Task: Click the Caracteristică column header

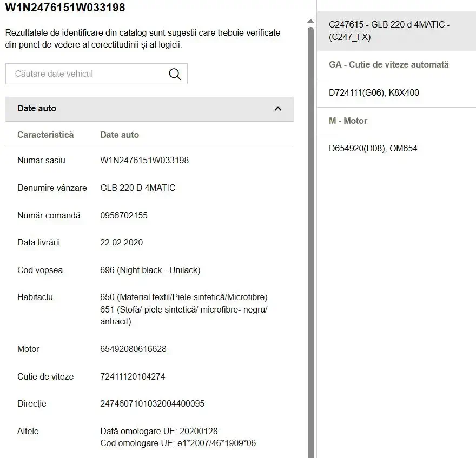Action: [x=45, y=135]
